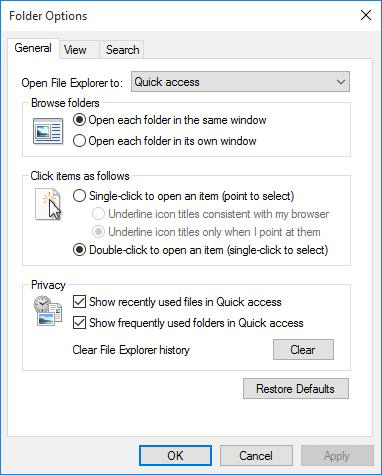Expand the Open File Explorer to dropdown

coord(240,82)
